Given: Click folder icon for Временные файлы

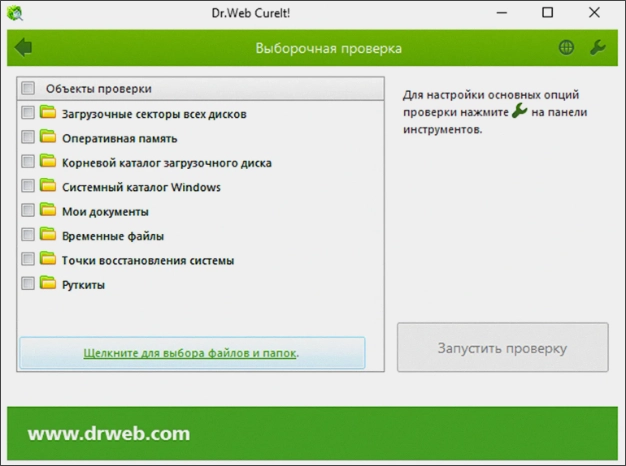Looking at the screenshot, I should point(48,234).
